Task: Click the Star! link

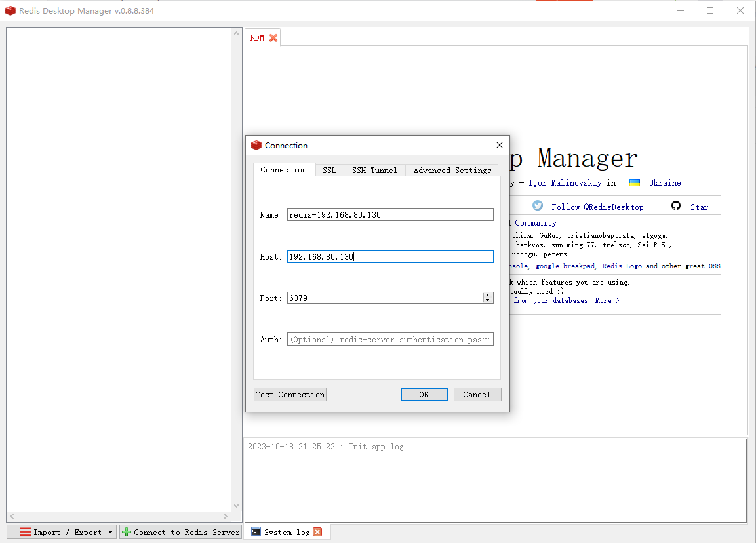Action: [702, 207]
